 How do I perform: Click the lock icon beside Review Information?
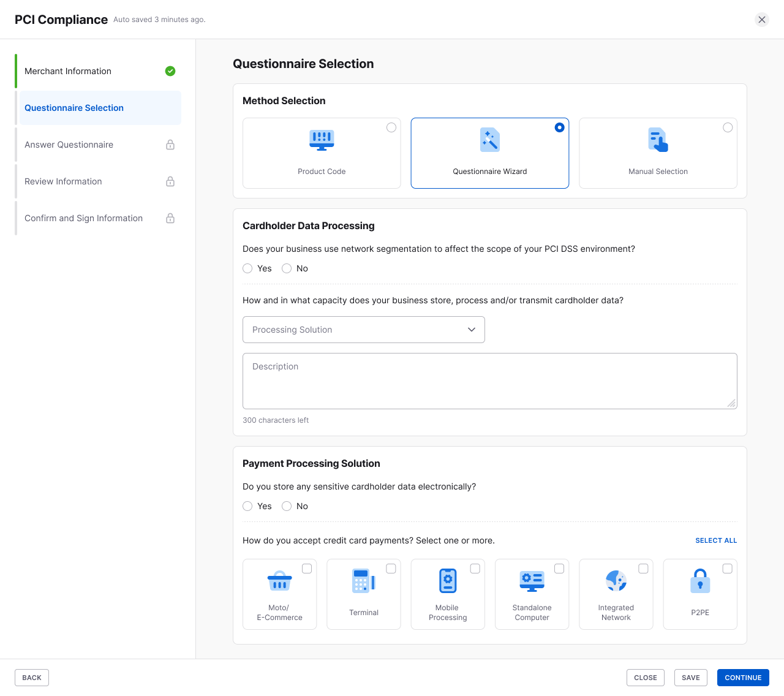[170, 181]
